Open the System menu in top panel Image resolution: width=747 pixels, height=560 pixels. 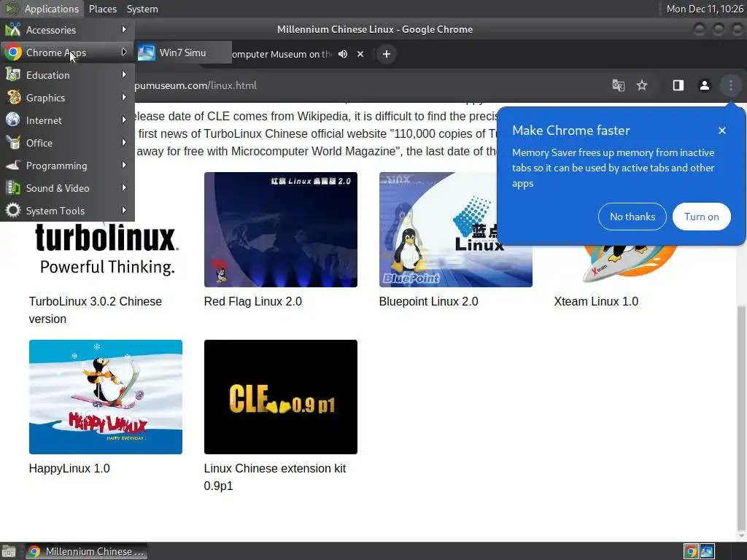point(142,9)
